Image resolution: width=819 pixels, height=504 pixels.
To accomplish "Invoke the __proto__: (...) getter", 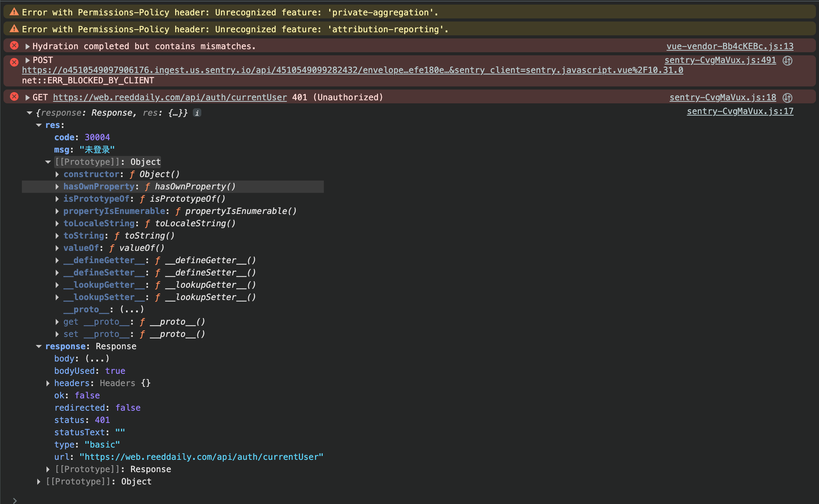I will pyautogui.click(x=132, y=310).
